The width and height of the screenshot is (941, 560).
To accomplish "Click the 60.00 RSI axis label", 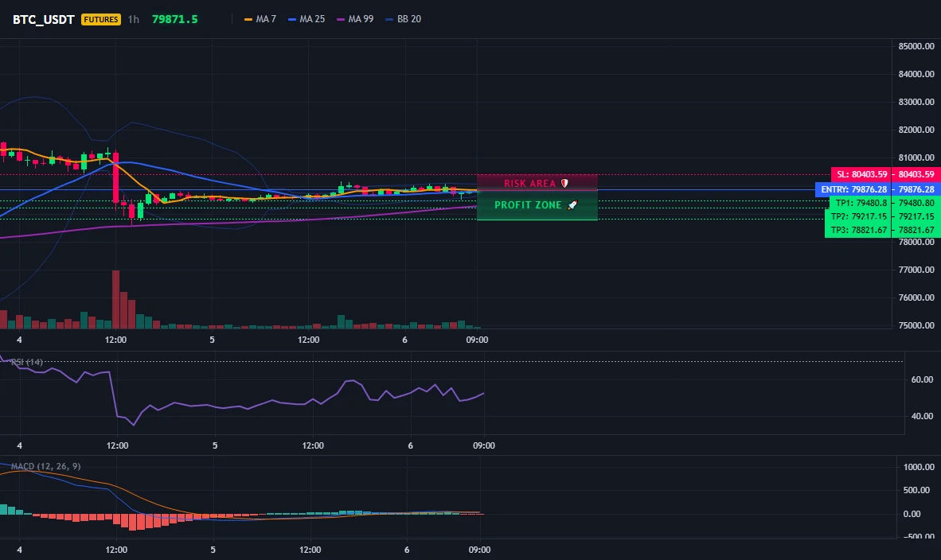I will tap(923, 379).
